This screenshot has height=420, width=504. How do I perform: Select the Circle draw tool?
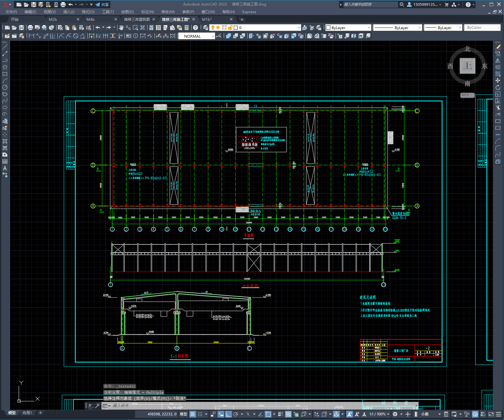(x=5, y=87)
